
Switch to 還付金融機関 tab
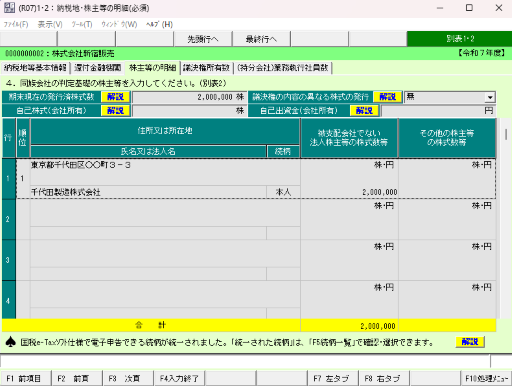97,68
